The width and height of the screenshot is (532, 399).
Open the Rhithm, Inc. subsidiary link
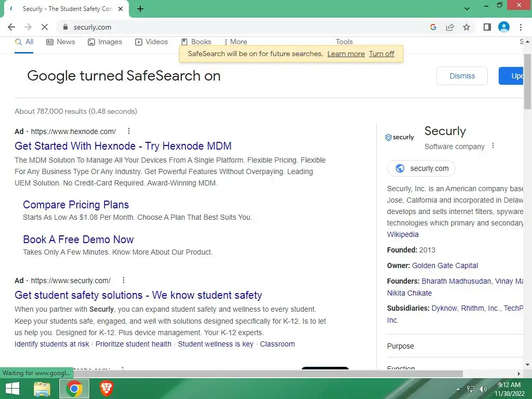click(480, 309)
